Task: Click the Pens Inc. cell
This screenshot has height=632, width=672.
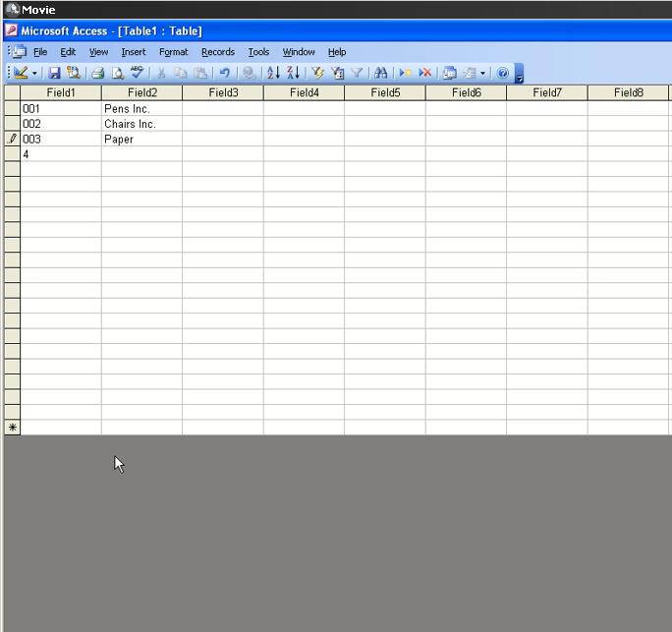Action: click(141, 108)
